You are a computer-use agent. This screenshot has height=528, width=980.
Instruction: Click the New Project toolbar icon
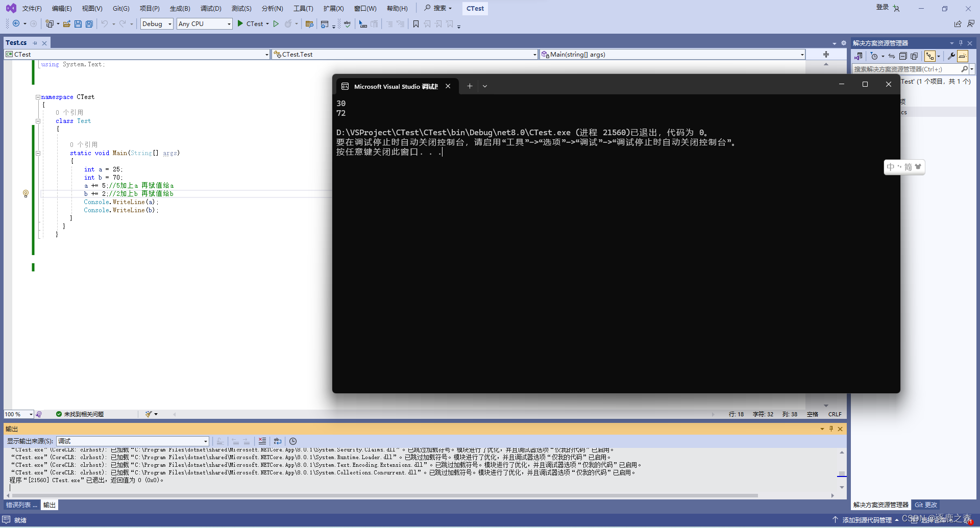[50, 23]
